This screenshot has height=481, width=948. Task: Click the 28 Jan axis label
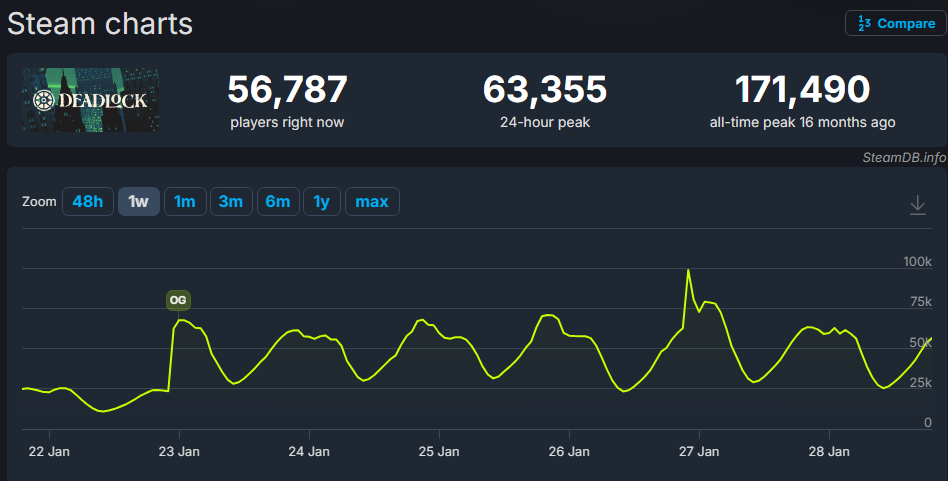click(x=829, y=451)
